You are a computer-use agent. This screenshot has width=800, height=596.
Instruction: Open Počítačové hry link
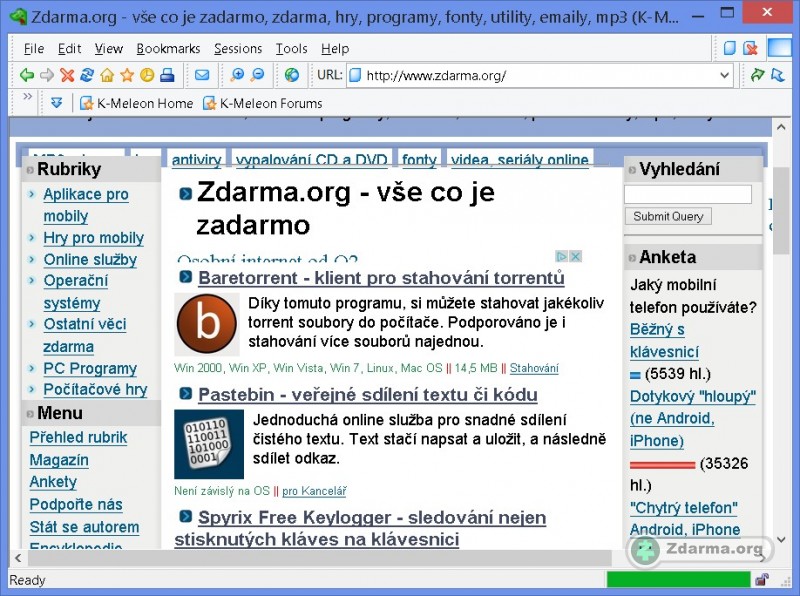coord(95,389)
